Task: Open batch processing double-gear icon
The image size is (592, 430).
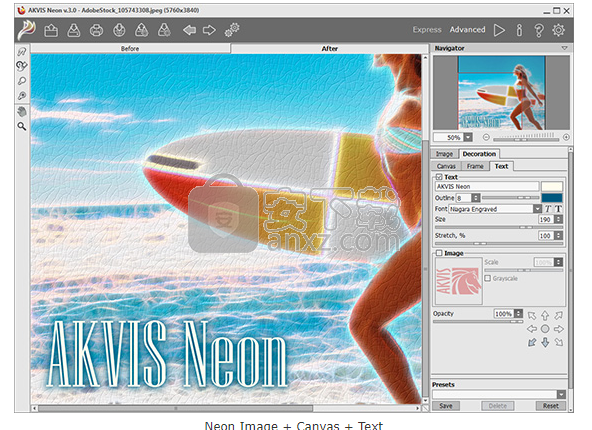Action: (x=232, y=30)
